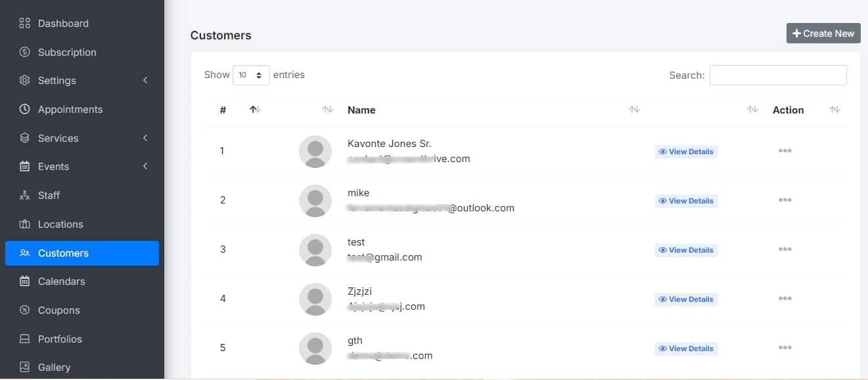Open three-dot action menu for mike
868x380 pixels.
pos(785,200)
